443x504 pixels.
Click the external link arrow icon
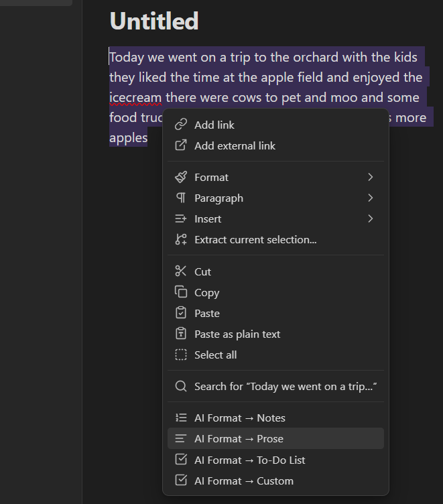tap(181, 145)
